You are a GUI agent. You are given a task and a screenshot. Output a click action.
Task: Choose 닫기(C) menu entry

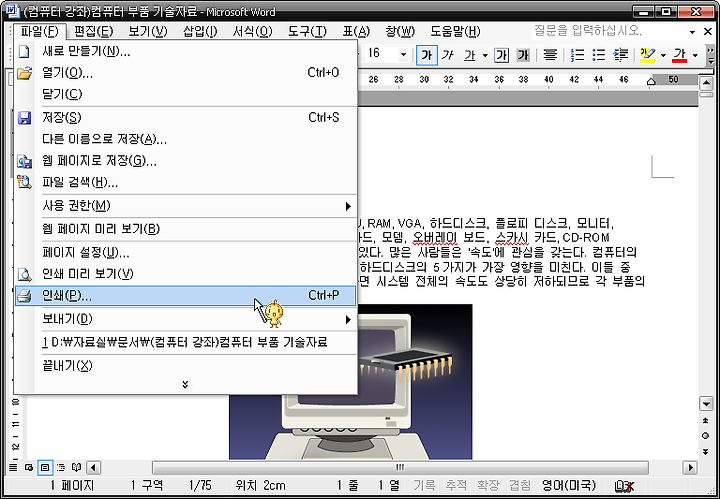(x=186, y=95)
